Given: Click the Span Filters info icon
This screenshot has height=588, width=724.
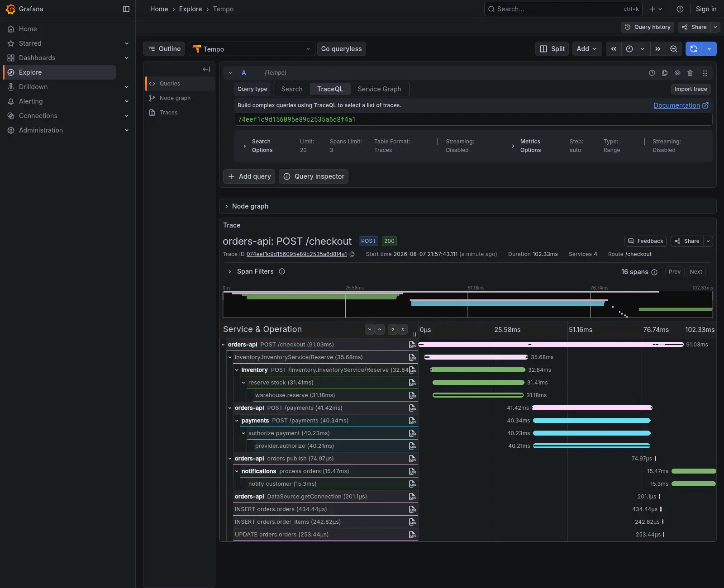Looking at the screenshot, I should point(282,271).
